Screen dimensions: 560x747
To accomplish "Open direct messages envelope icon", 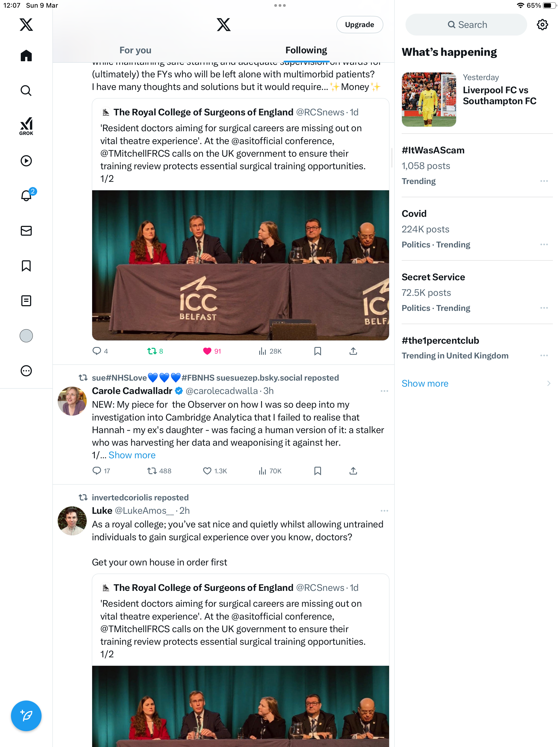I will [x=26, y=231].
